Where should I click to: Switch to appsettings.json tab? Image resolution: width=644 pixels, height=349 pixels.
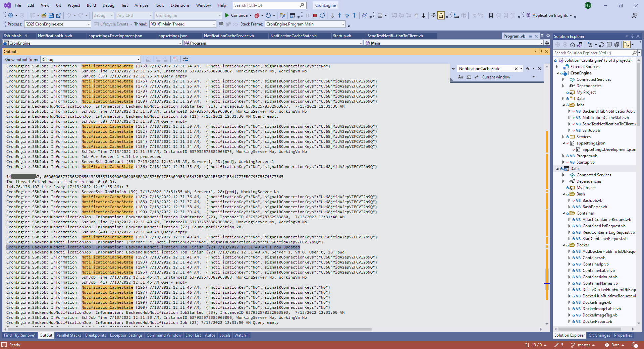(x=173, y=36)
